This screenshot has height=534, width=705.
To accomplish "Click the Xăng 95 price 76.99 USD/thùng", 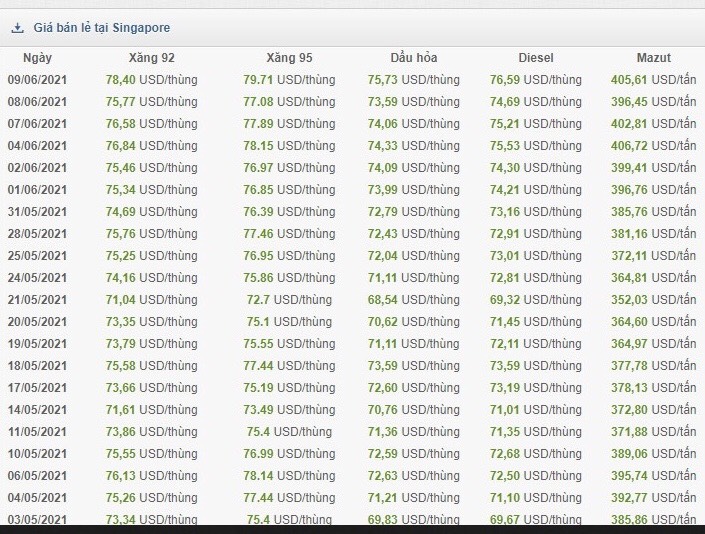I will point(289,454).
